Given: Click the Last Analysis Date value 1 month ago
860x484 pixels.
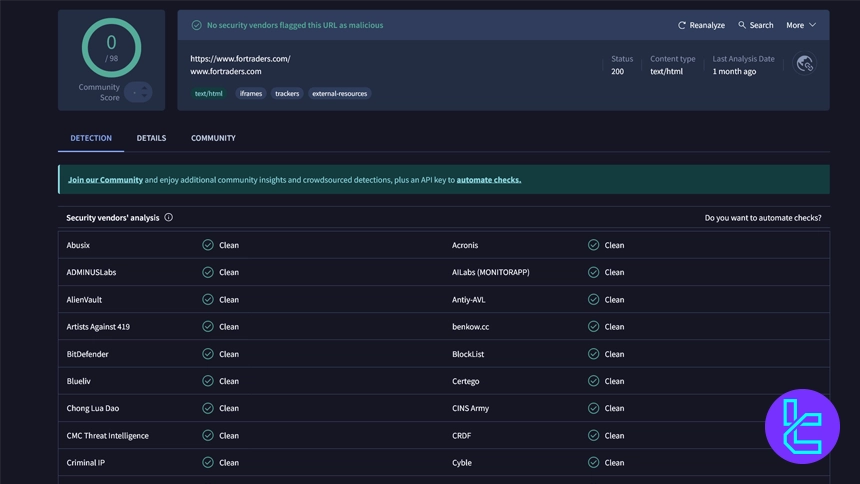Looking at the screenshot, I should point(734,71).
